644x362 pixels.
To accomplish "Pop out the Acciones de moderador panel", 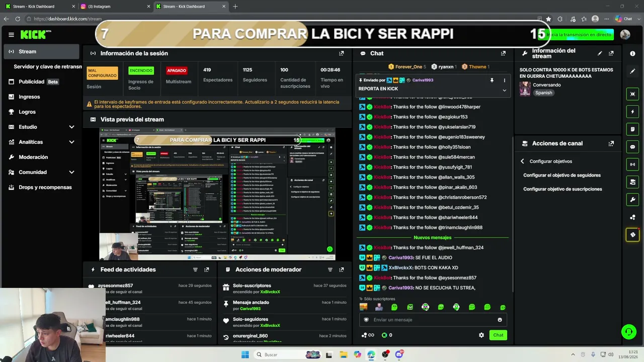I will pos(342,269).
